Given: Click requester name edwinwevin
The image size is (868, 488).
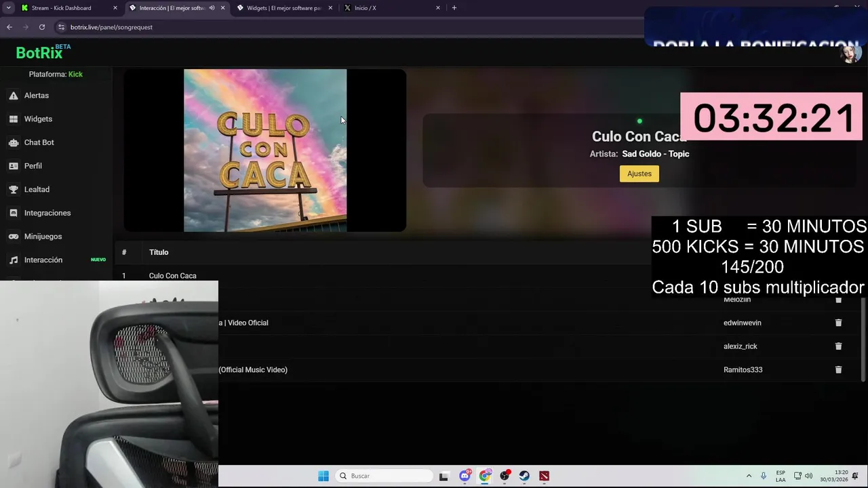Looking at the screenshot, I should click(x=742, y=323).
